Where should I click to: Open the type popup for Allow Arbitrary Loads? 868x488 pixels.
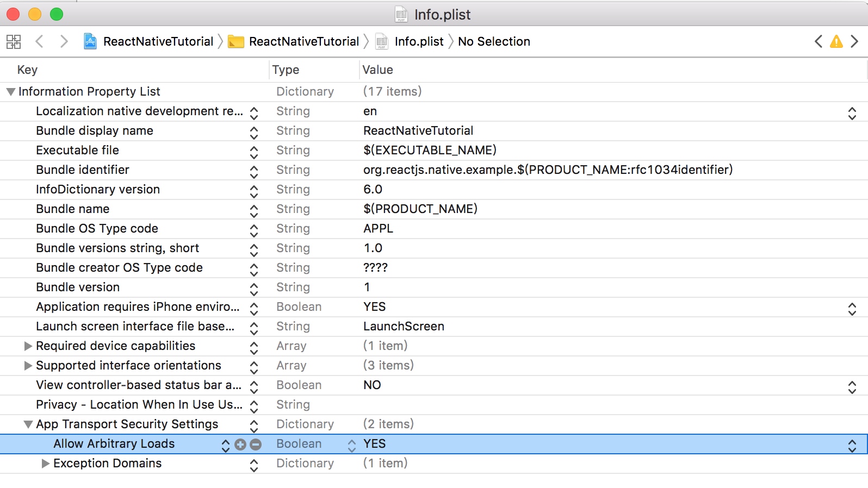352,445
